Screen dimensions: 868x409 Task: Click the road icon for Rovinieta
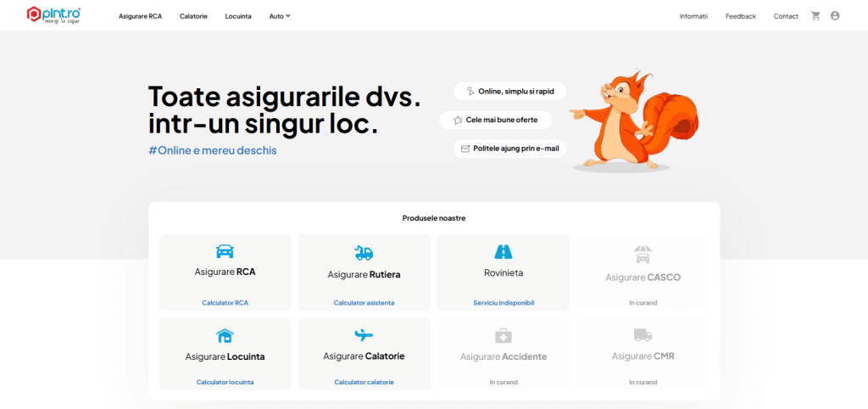tap(504, 252)
